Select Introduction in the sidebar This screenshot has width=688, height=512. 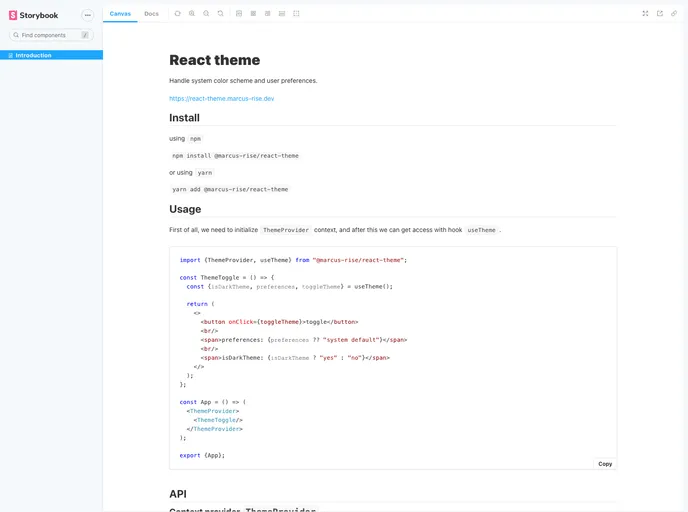[33, 55]
